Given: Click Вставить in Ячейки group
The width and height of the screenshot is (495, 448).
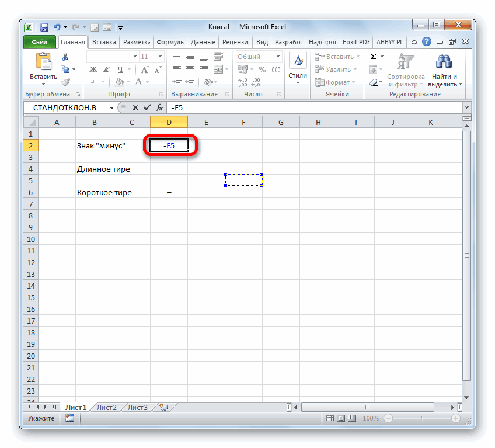Looking at the screenshot, I should (x=337, y=57).
